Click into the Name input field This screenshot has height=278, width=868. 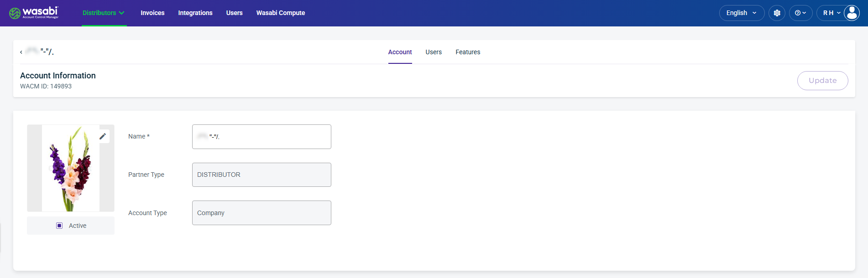point(261,137)
